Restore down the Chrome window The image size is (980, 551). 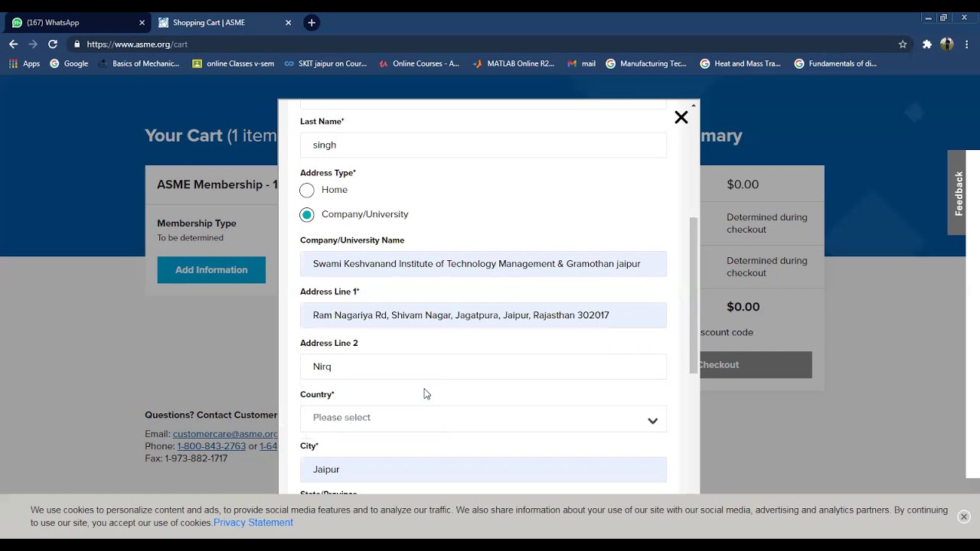point(944,18)
